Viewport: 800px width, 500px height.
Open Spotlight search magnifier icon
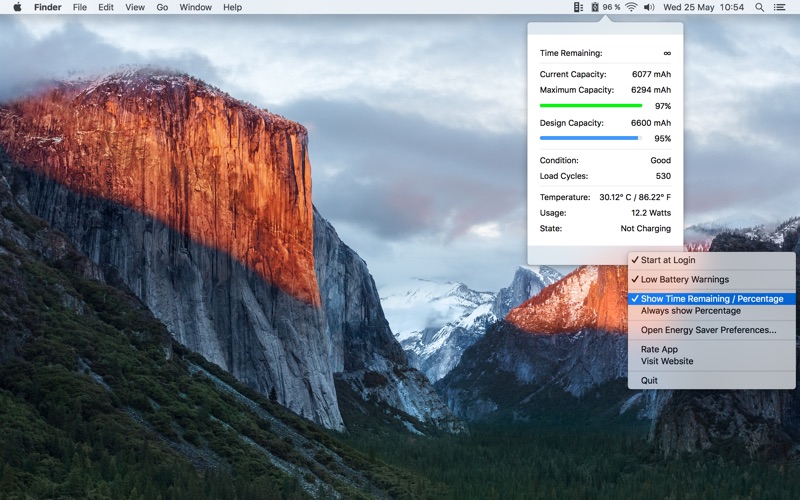(759, 7)
